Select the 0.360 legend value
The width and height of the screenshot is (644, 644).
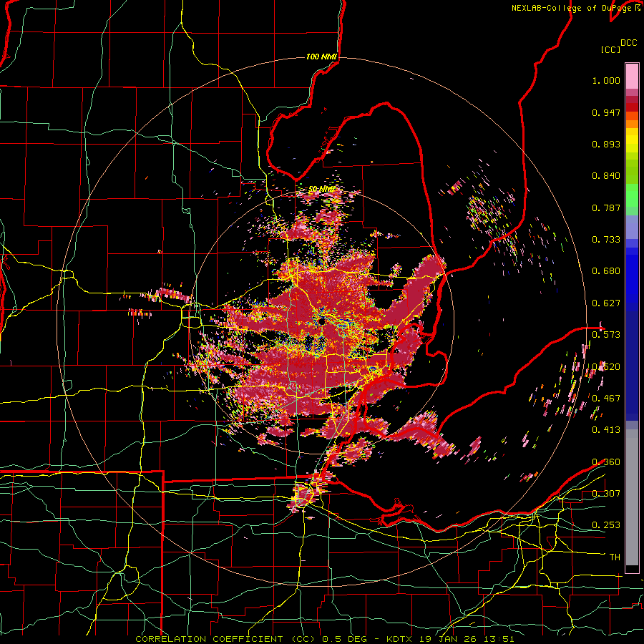pos(606,462)
